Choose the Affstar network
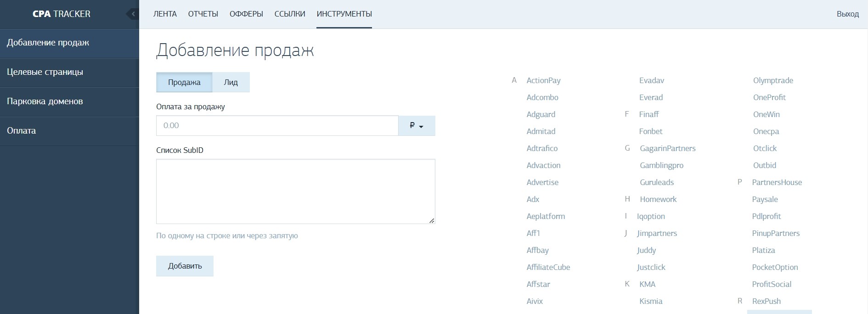The width and height of the screenshot is (868, 314). click(538, 284)
